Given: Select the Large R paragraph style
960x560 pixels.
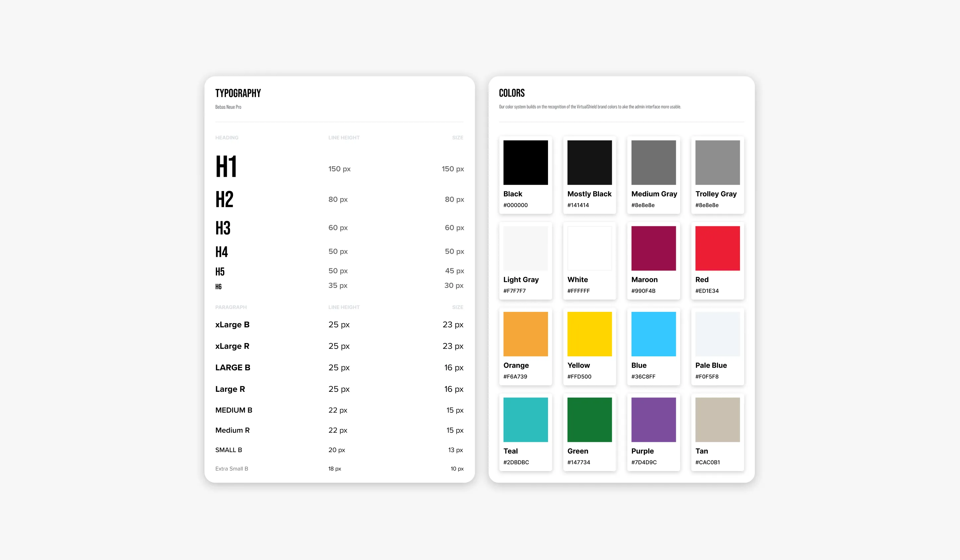Looking at the screenshot, I should pyautogui.click(x=230, y=389).
